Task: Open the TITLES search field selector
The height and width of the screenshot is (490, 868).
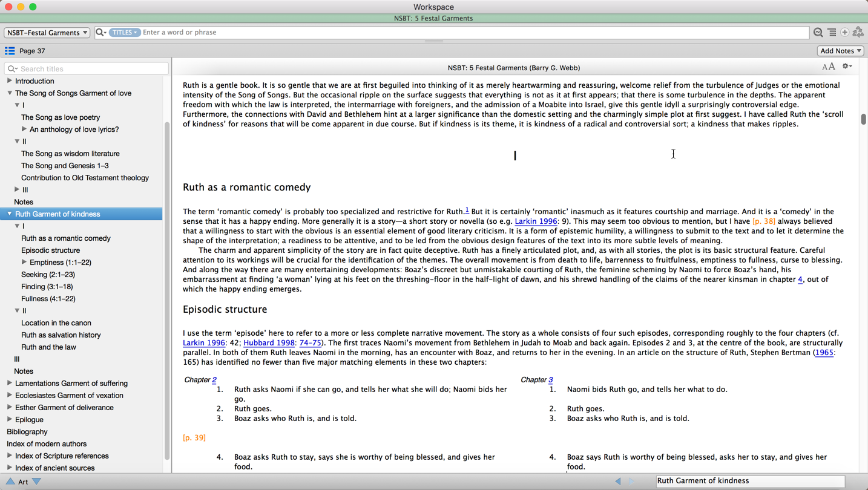Action: point(124,33)
